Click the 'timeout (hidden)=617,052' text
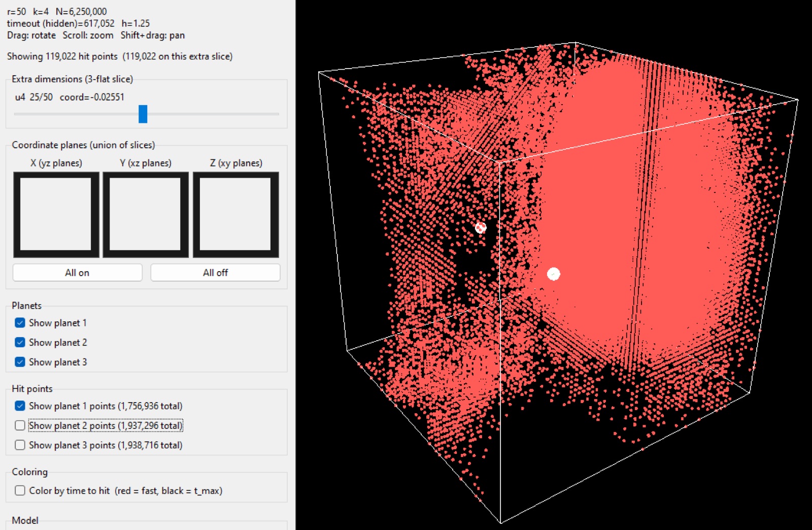Screen dimensions: 812x530 point(61,23)
